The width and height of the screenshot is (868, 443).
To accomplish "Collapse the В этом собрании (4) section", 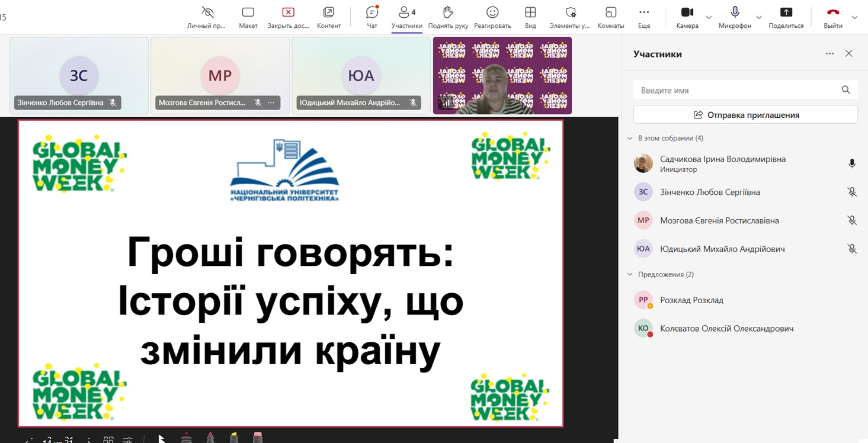I will 630,137.
